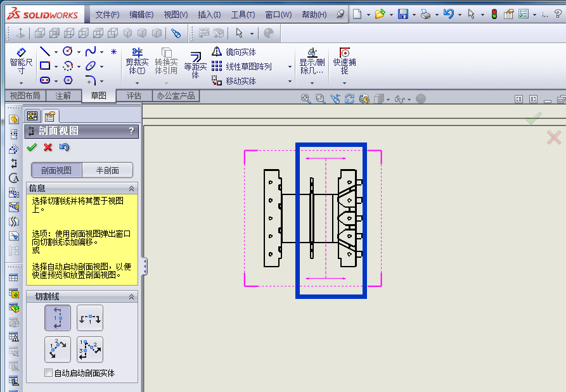
Task: Open the 插入(I) menu
Action: click(209, 15)
